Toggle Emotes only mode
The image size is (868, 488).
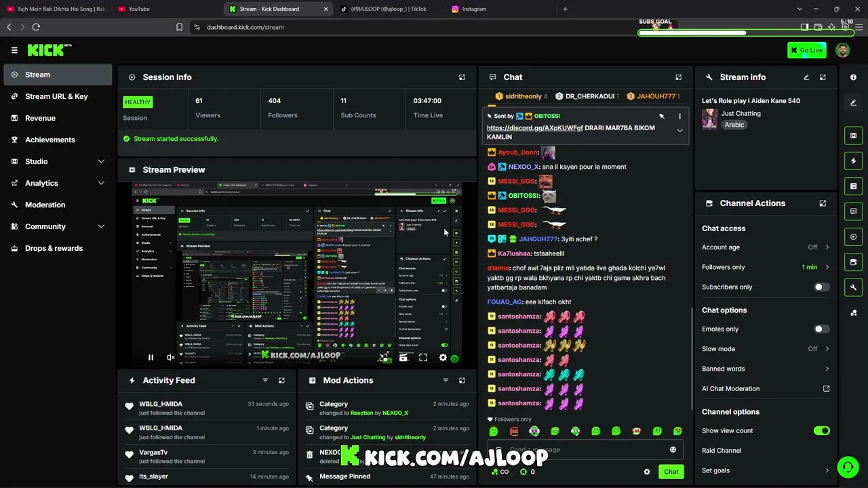821,329
